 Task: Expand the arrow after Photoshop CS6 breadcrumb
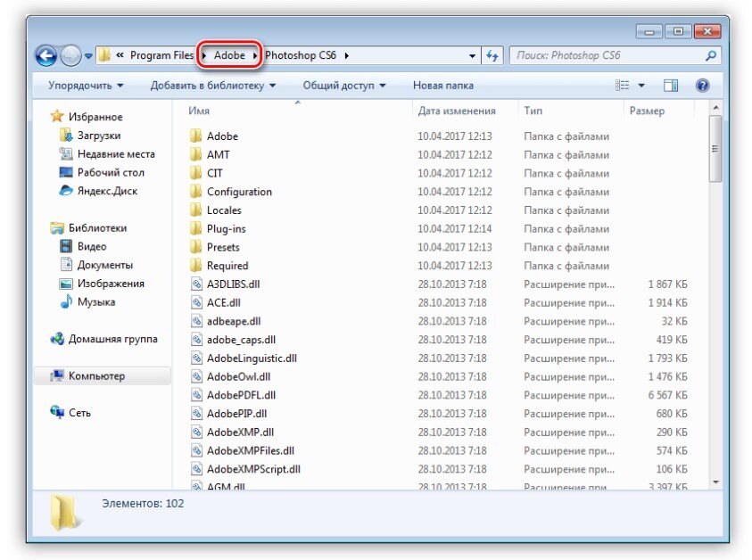(x=346, y=55)
